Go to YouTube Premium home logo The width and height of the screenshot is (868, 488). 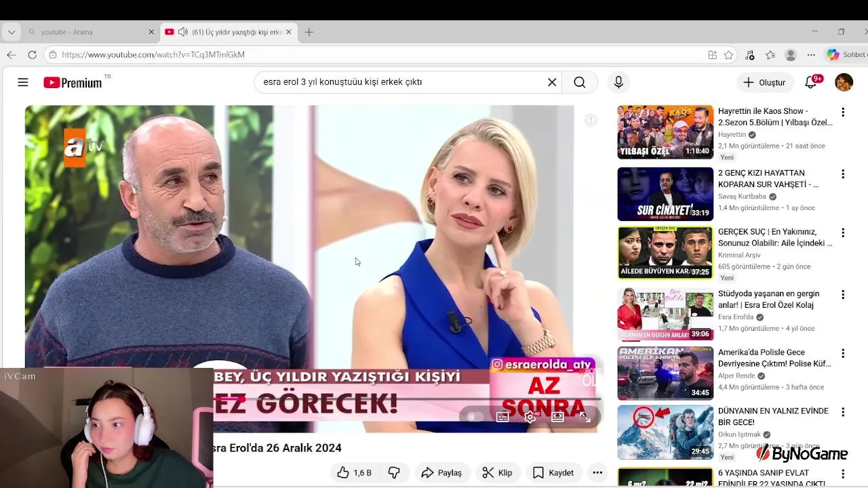73,83
